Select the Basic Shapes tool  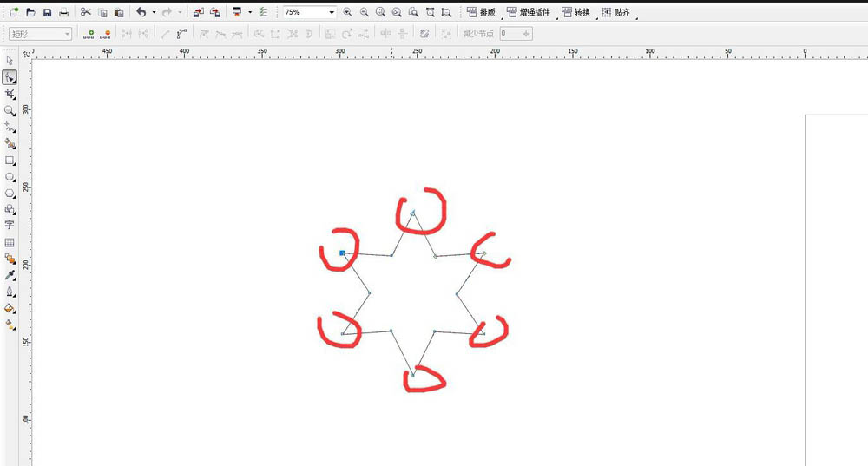click(10, 210)
